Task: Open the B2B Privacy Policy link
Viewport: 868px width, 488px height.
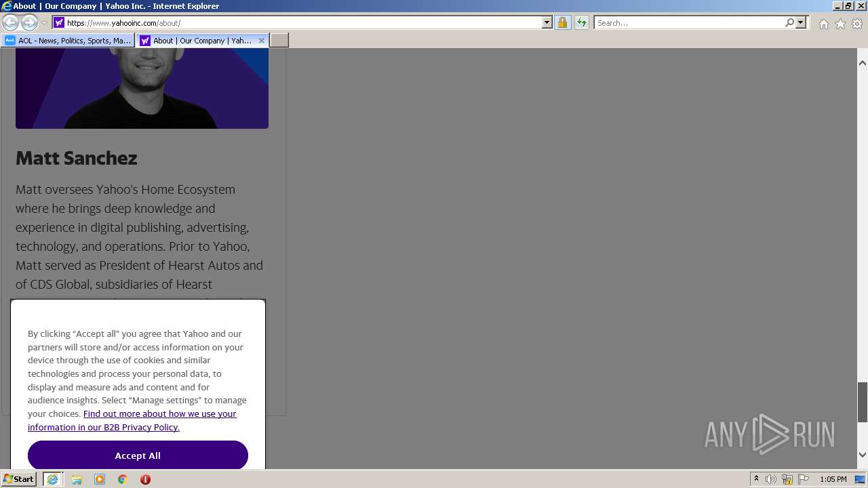Action: click(132, 420)
